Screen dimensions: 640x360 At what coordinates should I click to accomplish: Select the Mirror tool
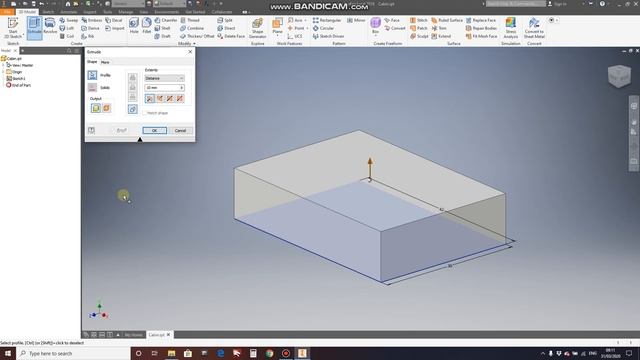(356, 20)
